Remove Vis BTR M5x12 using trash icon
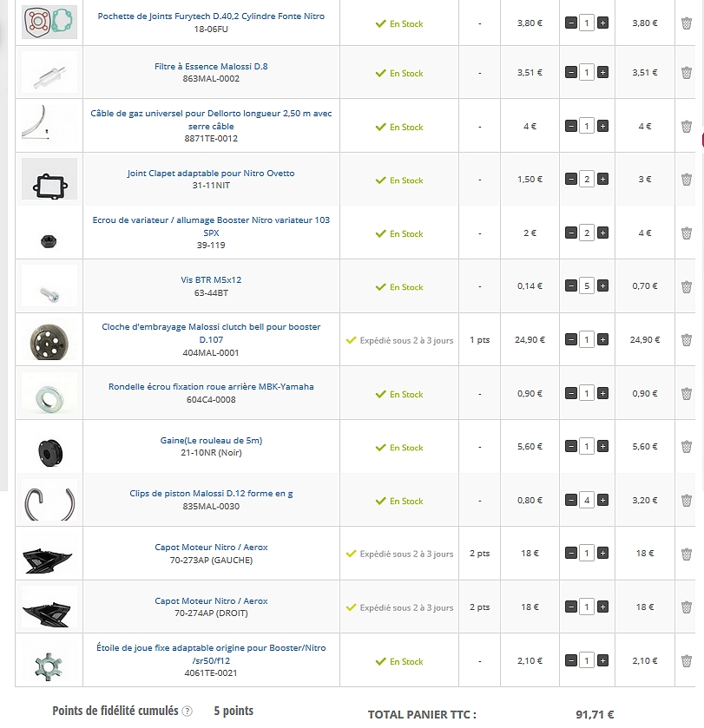704x728 pixels. click(687, 286)
